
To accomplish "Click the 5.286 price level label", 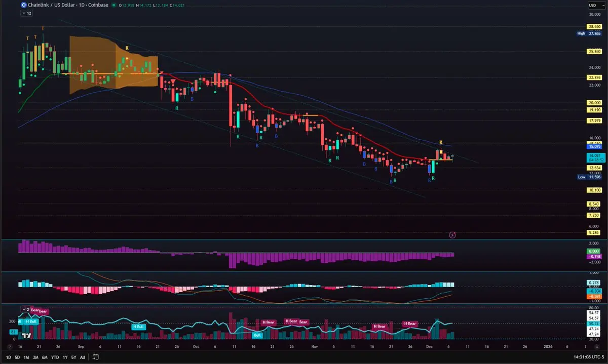I will 594,233.
